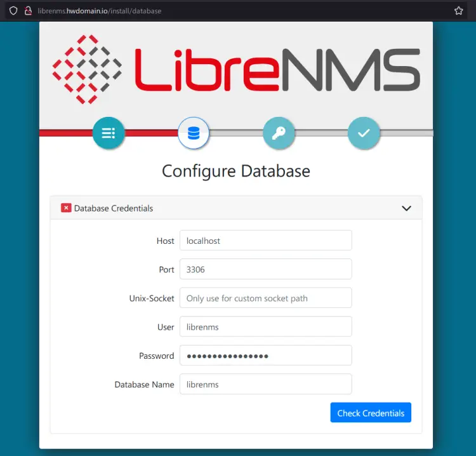Open site security info lock icon
This screenshot has width=476, height=456.
pos(27,11)
